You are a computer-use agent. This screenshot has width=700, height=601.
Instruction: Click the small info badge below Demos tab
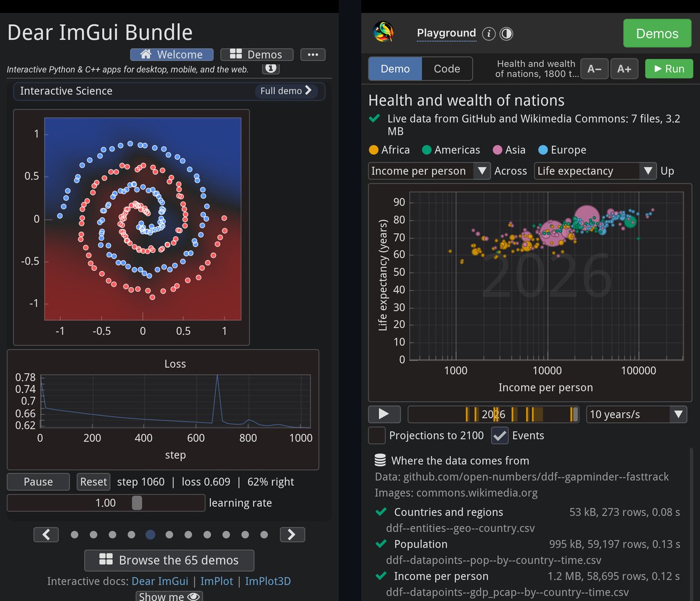(271, 68)
